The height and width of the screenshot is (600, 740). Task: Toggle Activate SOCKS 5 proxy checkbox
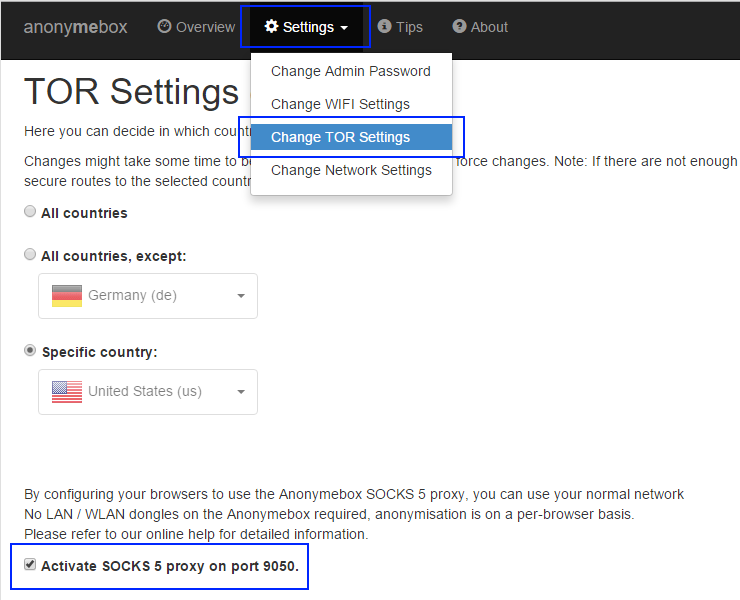(30, 565)
